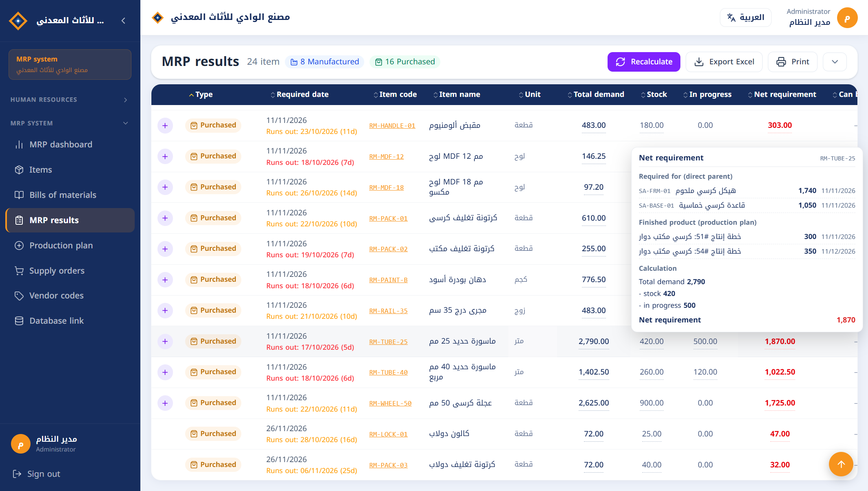Filter by 16 Purchased chip

click(405, 62)
